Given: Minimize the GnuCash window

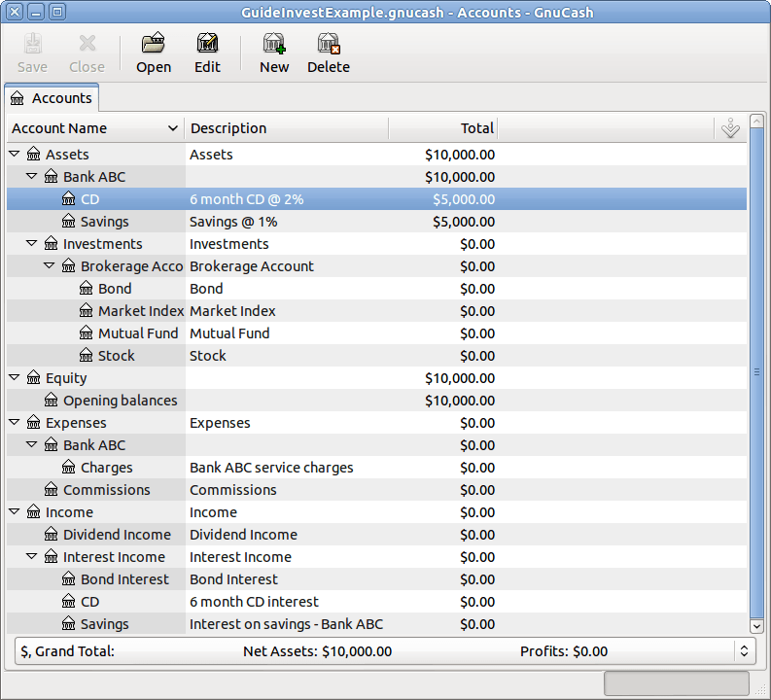Looking at the screenshot, I should coord(36,12).
